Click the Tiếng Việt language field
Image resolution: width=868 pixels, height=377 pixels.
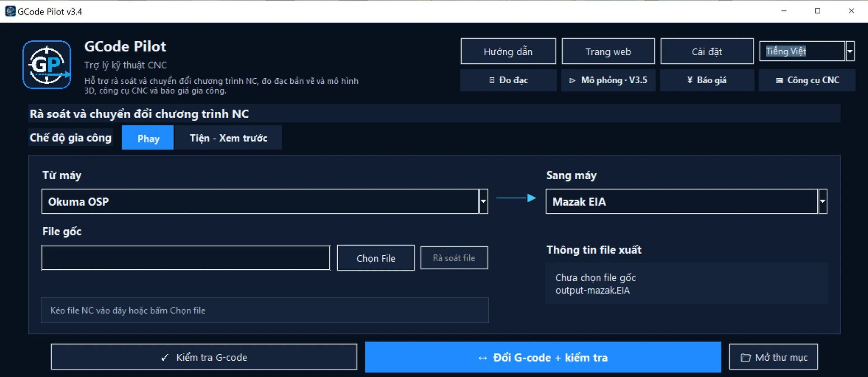point(802,51)
